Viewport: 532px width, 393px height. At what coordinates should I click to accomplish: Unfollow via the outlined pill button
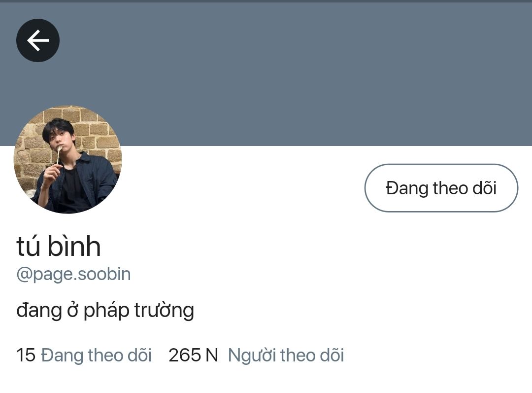[x=441, y=188]
